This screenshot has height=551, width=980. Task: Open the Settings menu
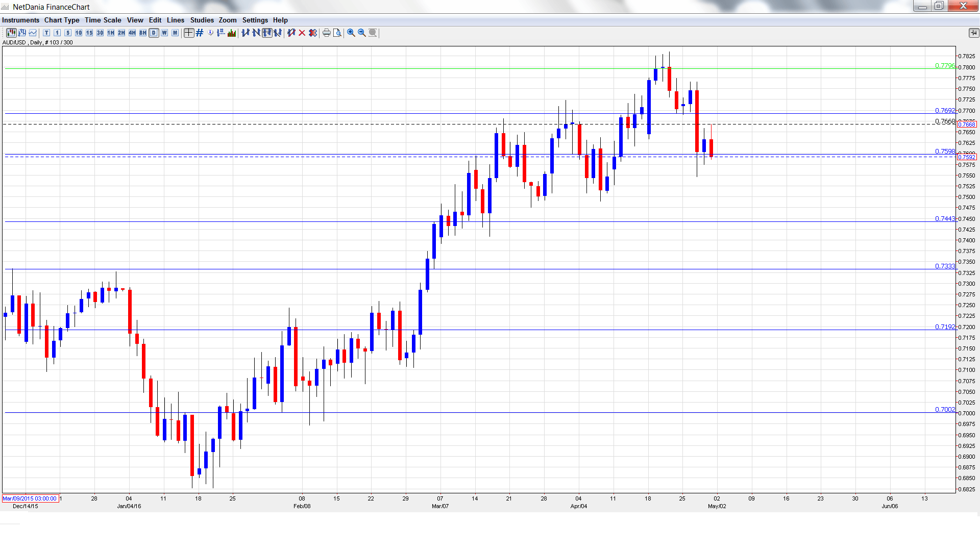click(255, 20)
